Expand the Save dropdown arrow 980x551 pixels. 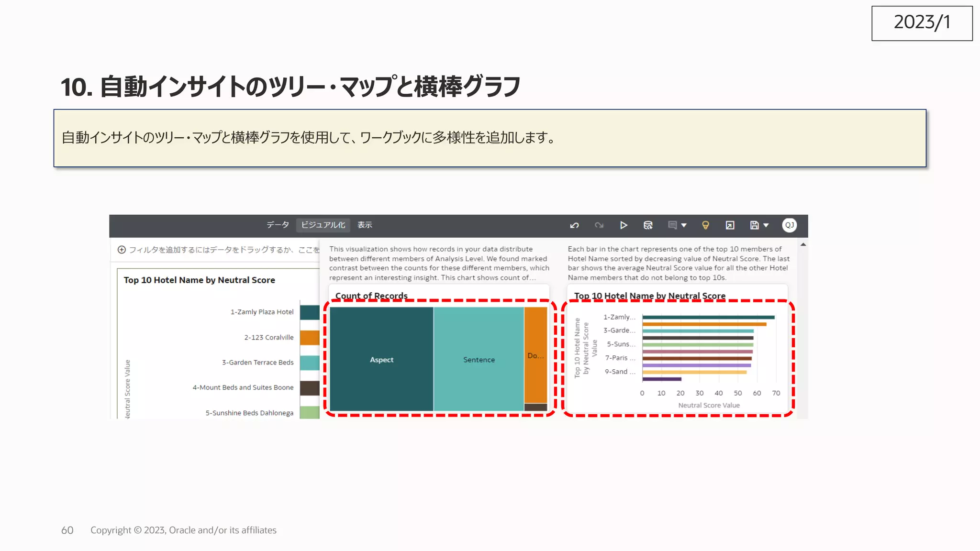pos(766,225)
